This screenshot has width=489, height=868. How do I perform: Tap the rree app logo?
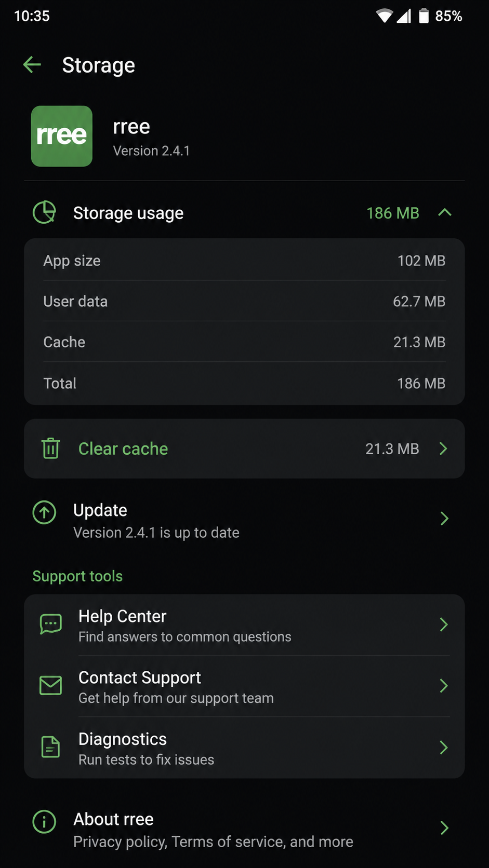[62, 136]
